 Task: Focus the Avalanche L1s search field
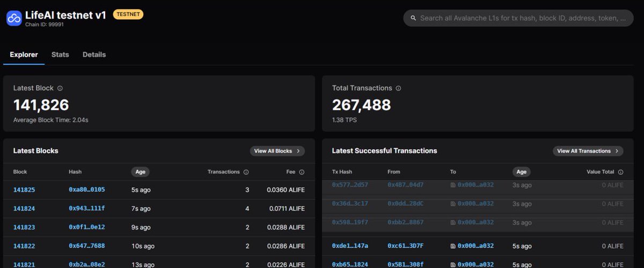point(519,18)
